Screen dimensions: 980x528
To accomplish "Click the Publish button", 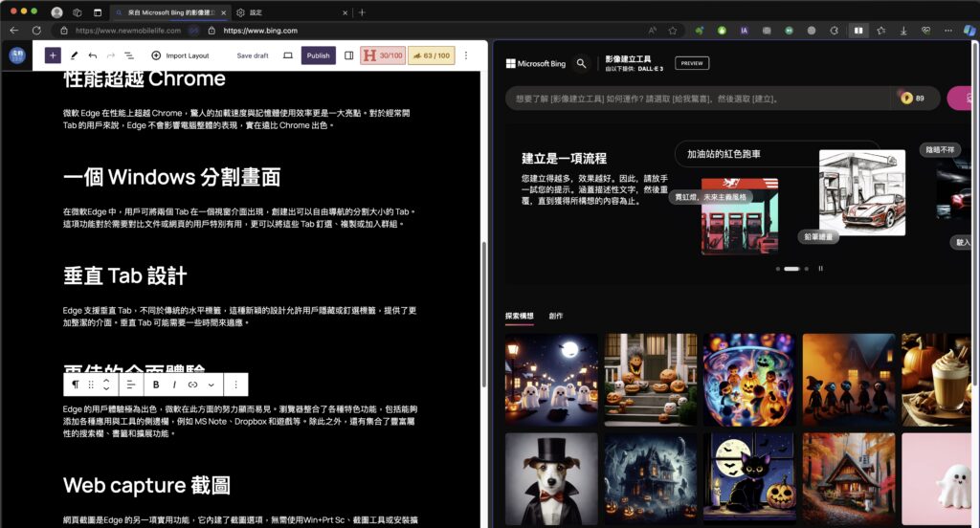I will 318,55.
